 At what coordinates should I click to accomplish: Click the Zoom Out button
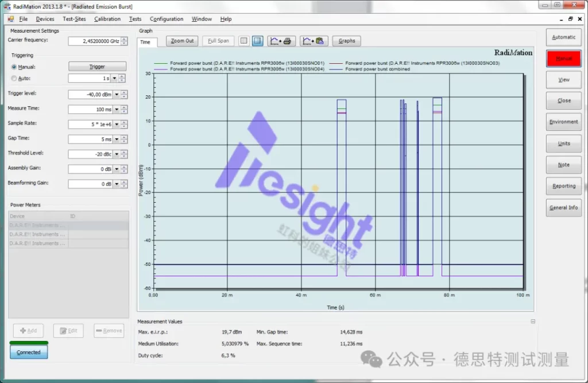coord(182,41)
